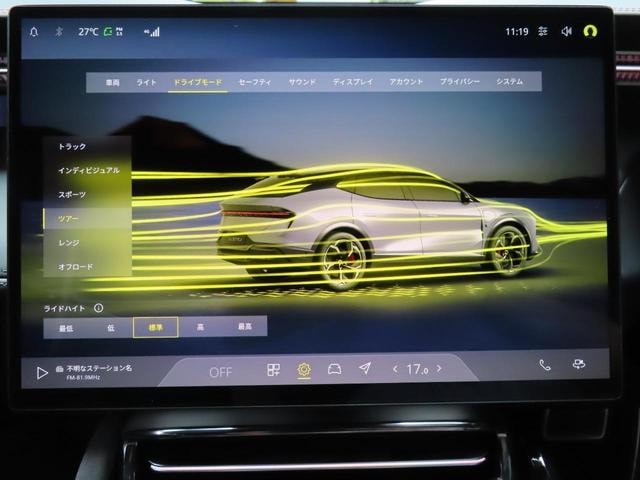Open the user profile avatar
640x480 pixels.
(x=590, y=31)
